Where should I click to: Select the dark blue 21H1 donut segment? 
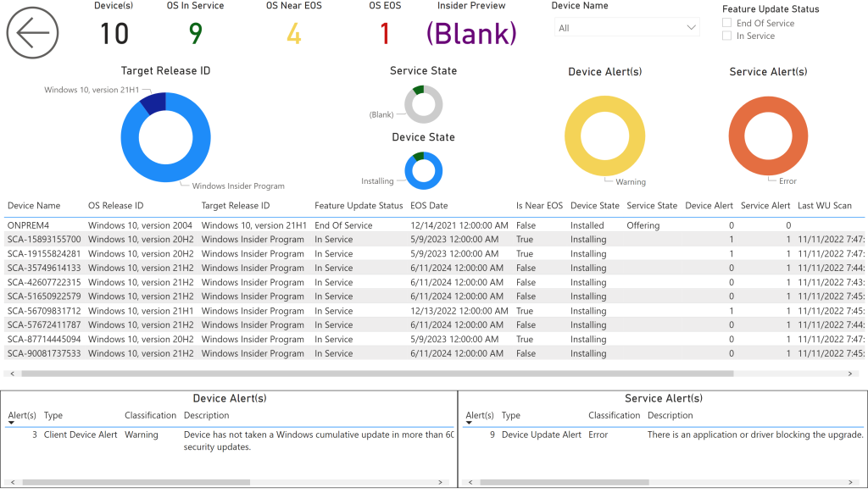[153, 102]
